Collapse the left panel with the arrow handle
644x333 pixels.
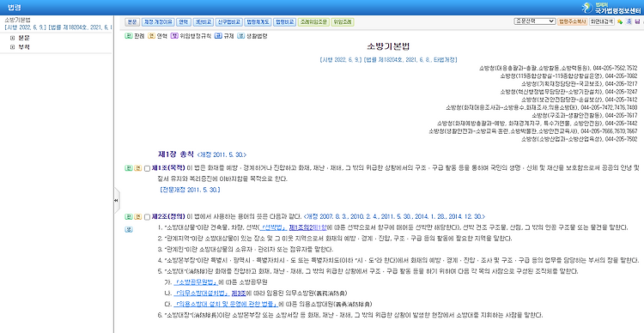point(116,200)
